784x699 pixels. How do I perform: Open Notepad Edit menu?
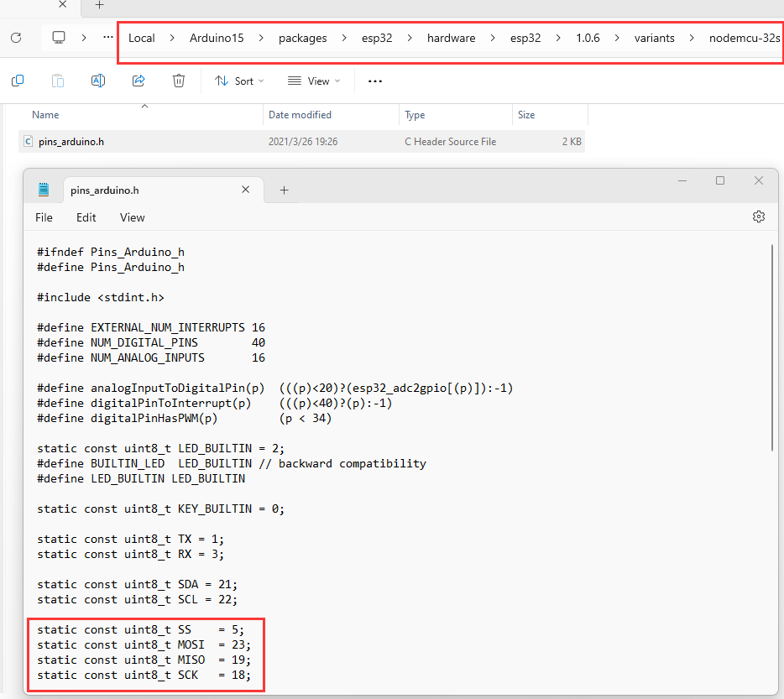pos(86,217)
